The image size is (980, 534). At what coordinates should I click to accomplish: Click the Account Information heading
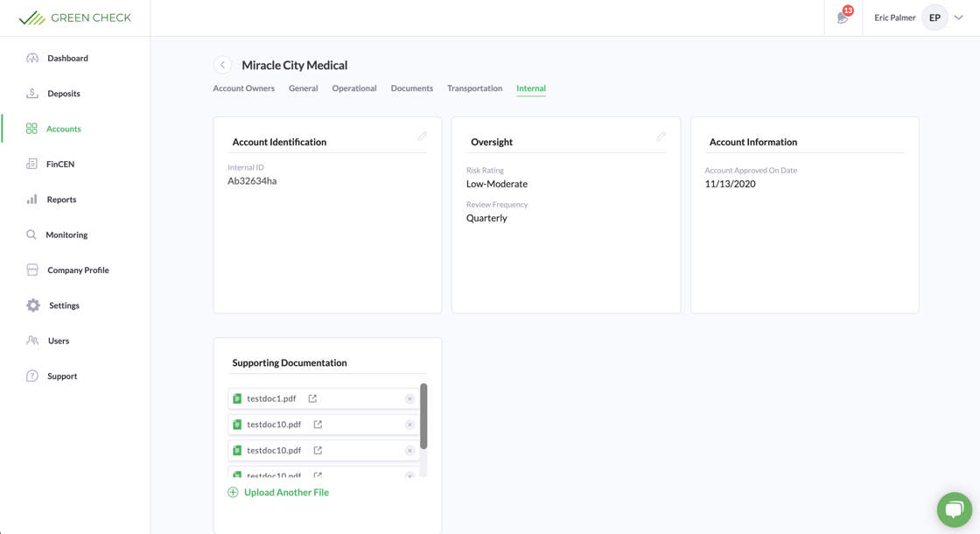click(x=753, y=142)
